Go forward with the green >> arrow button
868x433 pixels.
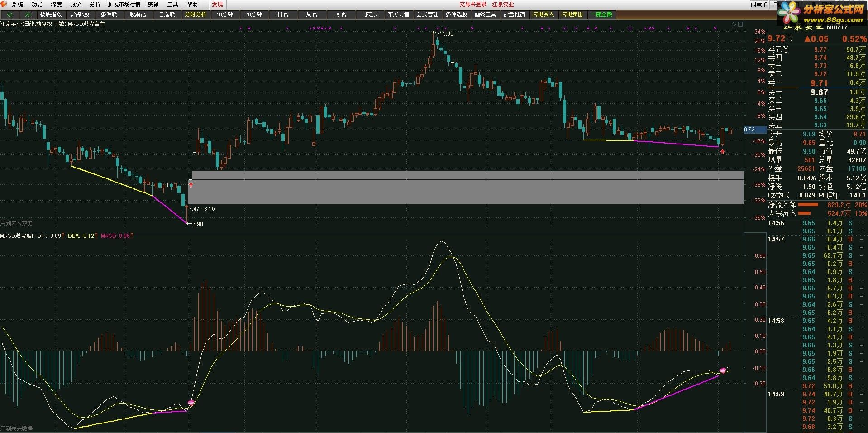(x=28, y=14)
